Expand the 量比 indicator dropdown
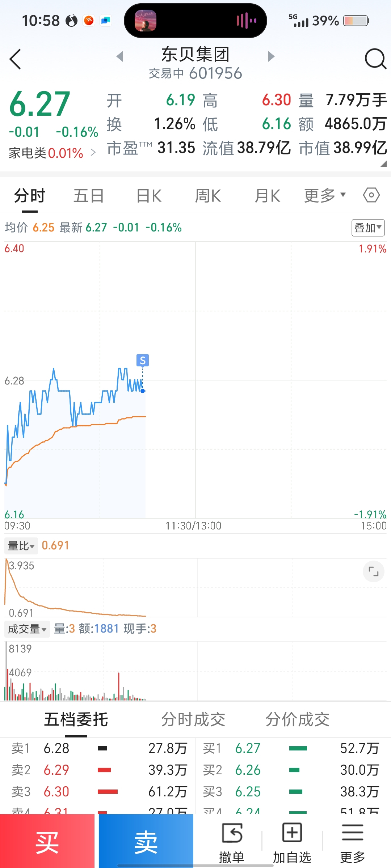391x868 pixels. pyautogui.click(x=21, y=545)
